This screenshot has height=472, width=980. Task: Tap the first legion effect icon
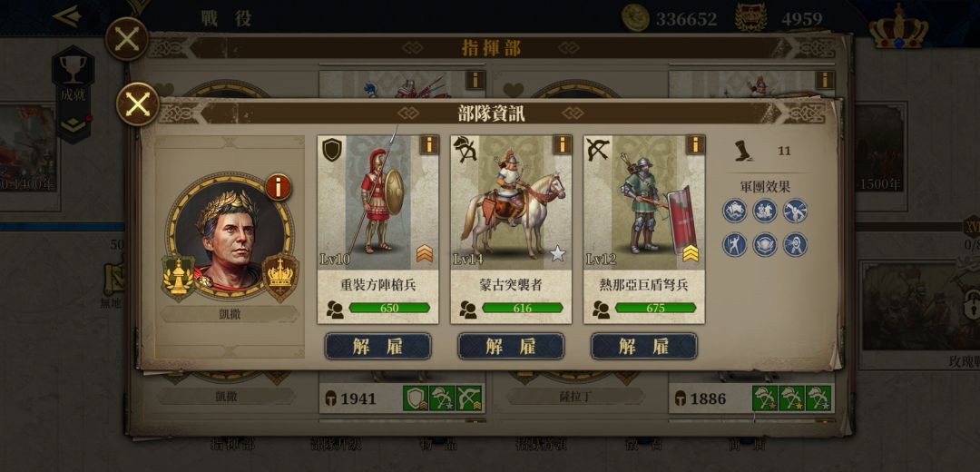[x=735, y=211]
